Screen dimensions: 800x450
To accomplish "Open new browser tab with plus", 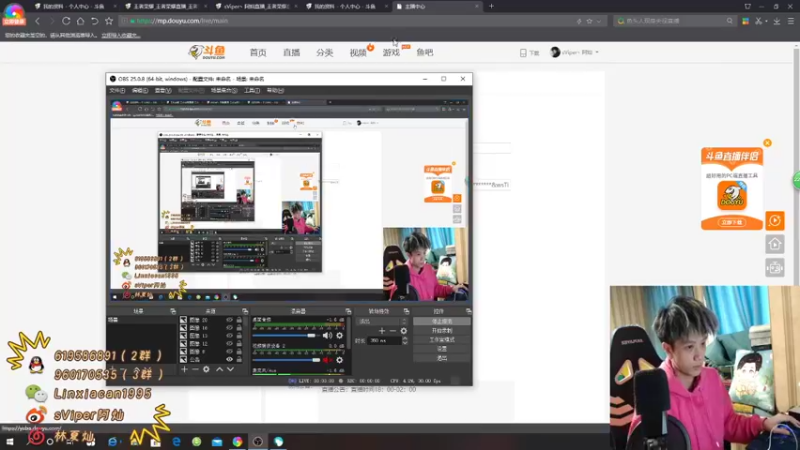I will click(491, 6).
